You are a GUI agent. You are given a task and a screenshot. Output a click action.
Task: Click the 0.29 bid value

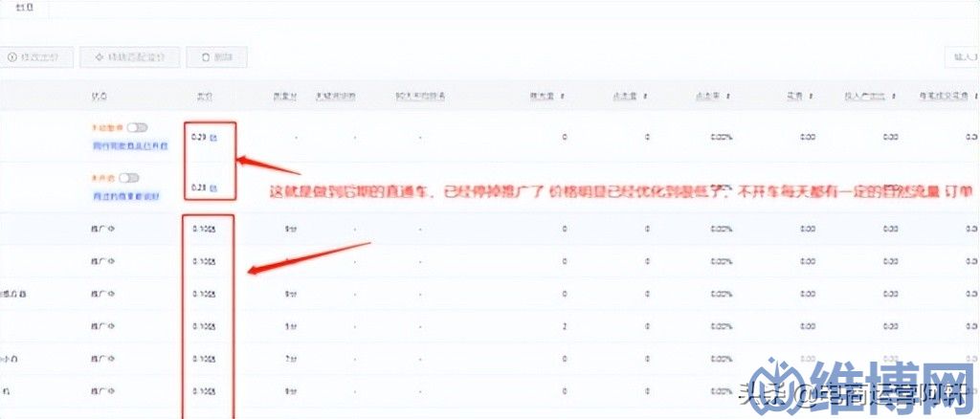[x=200, y=137]
